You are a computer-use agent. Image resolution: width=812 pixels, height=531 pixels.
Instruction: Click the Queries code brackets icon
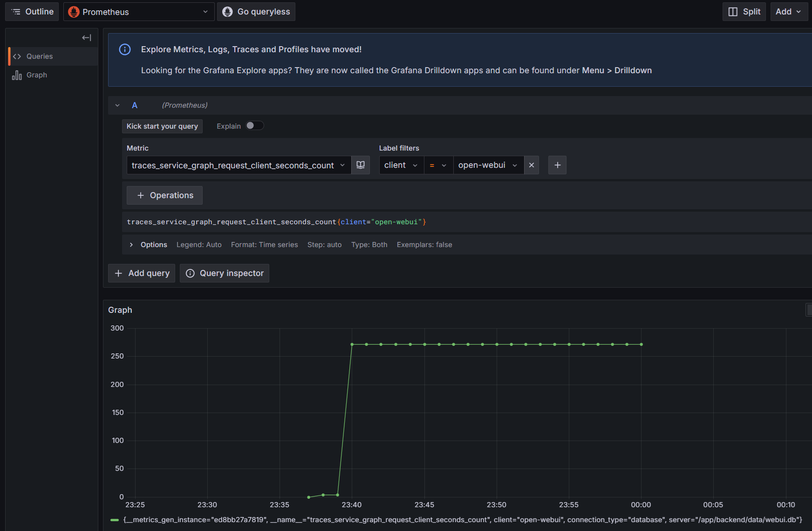click(x=17, y=56)
